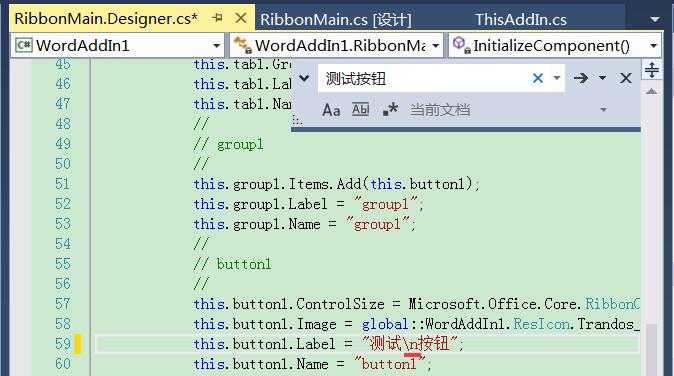
Task: Click the "button1" string on line 60
Action: [389, 364]
